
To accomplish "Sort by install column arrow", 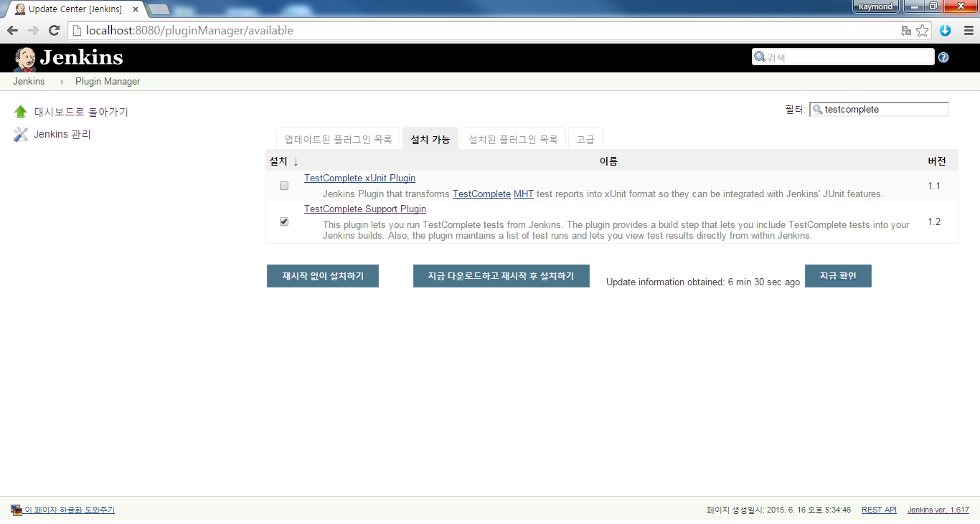I will coord(296,161).
